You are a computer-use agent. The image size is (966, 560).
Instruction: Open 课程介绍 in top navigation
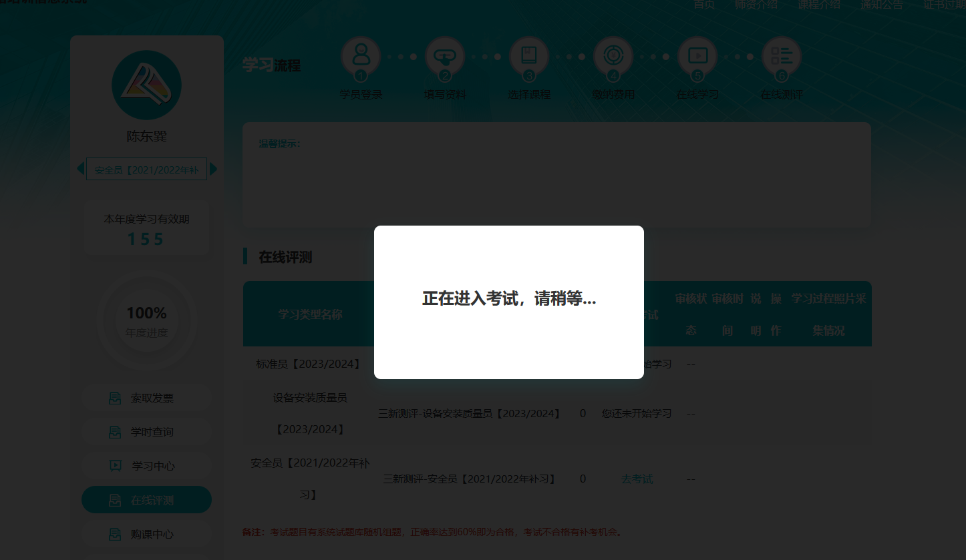819,4
